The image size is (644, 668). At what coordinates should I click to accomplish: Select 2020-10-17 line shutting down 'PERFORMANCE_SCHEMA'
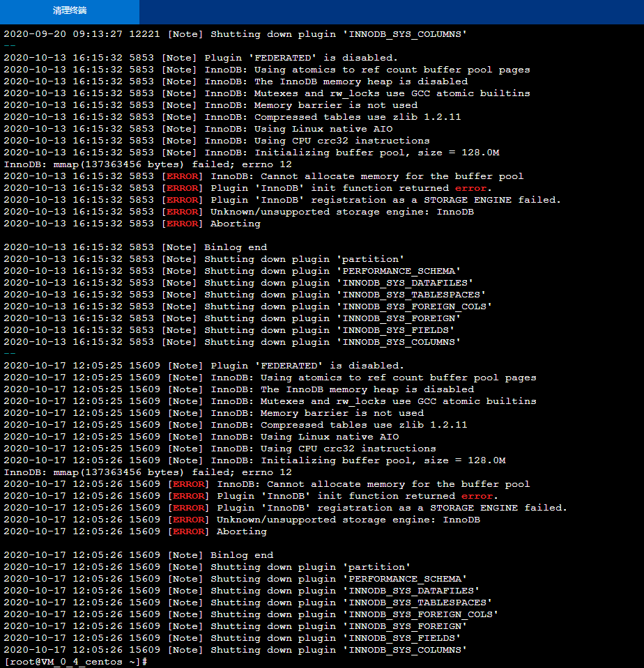[236, 579]
